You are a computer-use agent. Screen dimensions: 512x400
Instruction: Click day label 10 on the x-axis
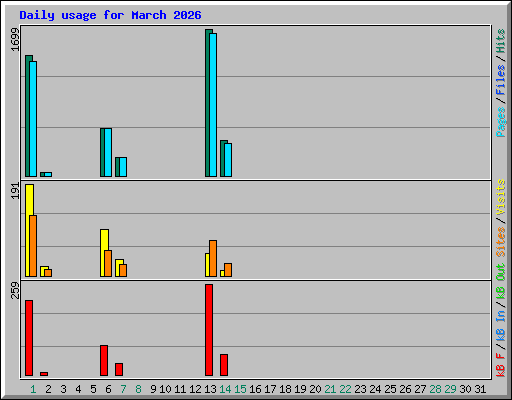point(165,389)
